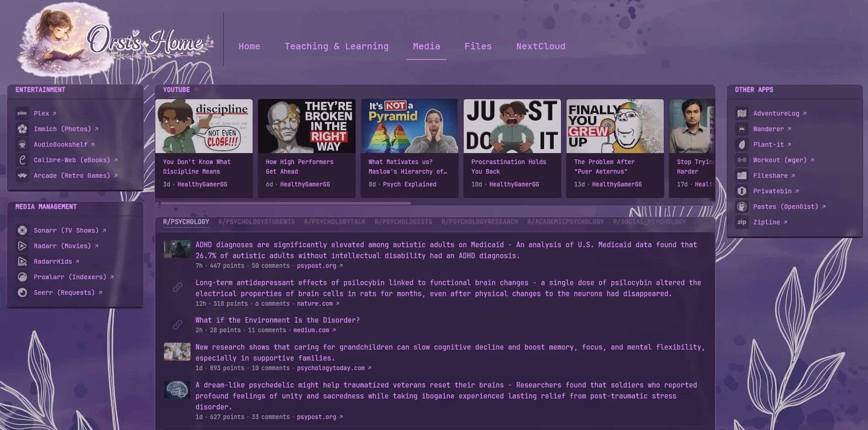This screenshot has height=430, width=868.
Task: Click the Workout (wger) dumbbell icon
Action: click(x=742, y=160)
